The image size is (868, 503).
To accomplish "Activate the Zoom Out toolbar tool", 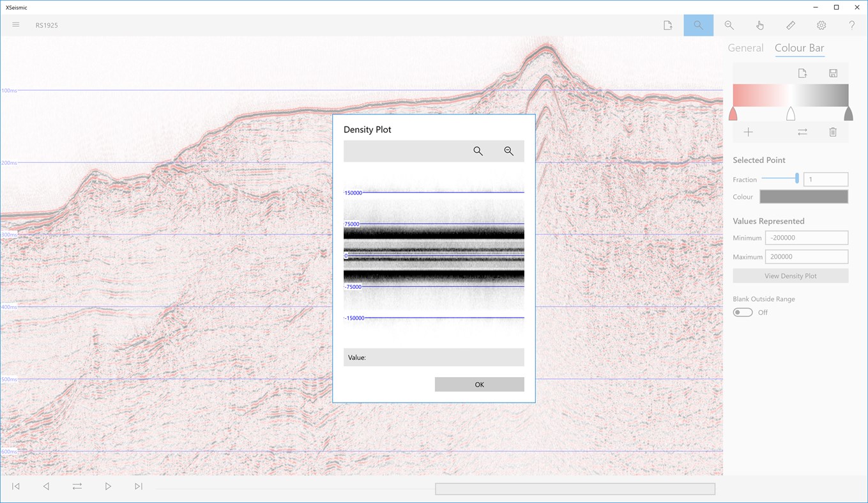I will 729,25.
